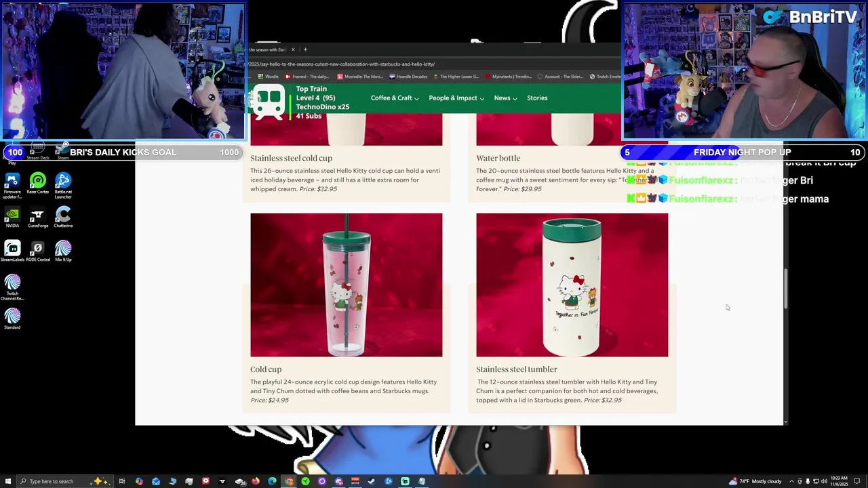The width and height of the screenshot is (868, 488).
Task: Click the Cold cup heading
Action: point(266,369)
